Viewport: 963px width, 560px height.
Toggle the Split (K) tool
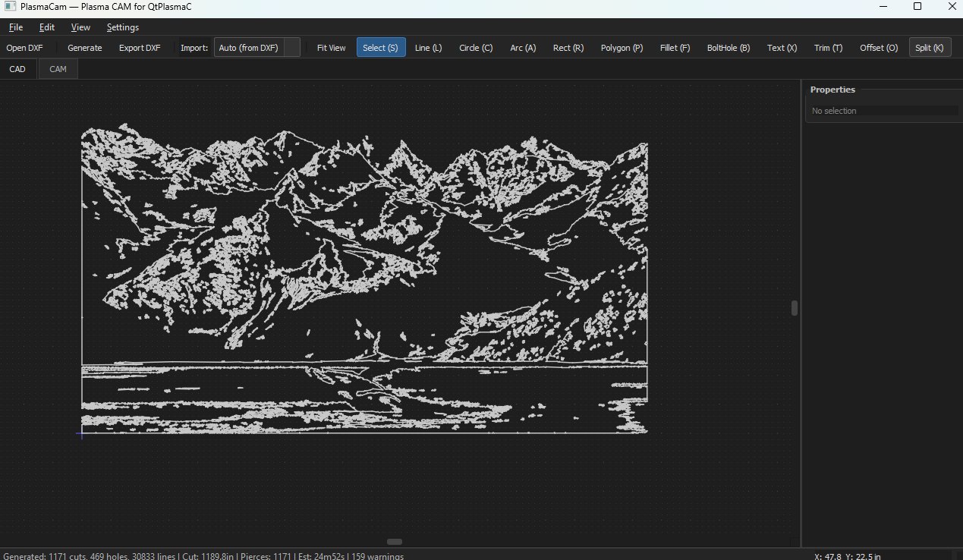(x=930, y=48)
